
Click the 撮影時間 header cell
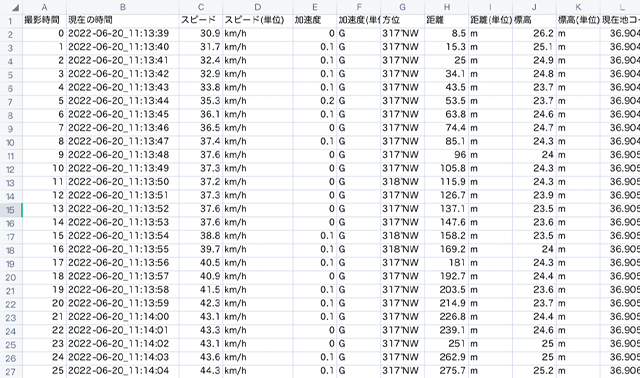click(44, 20)
